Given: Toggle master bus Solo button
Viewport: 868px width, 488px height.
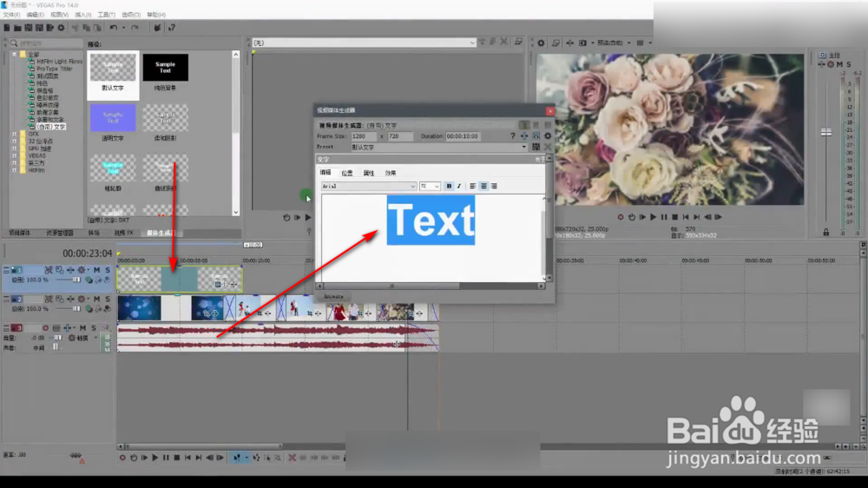Looking at the screenshot, I should (x=849, y=64).
